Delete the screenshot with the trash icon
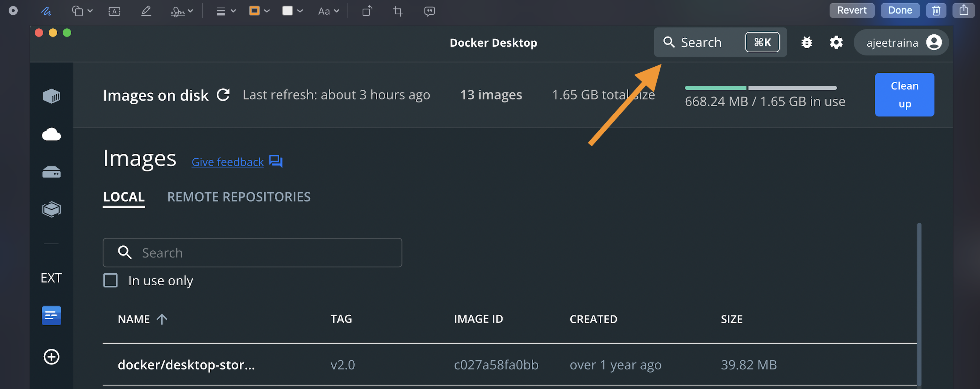 point(936,10)
